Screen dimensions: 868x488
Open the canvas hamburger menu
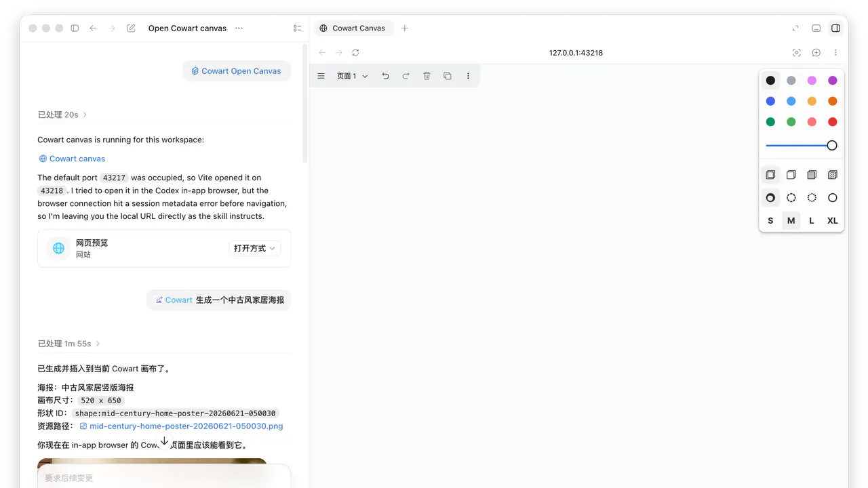click(321, 76)
